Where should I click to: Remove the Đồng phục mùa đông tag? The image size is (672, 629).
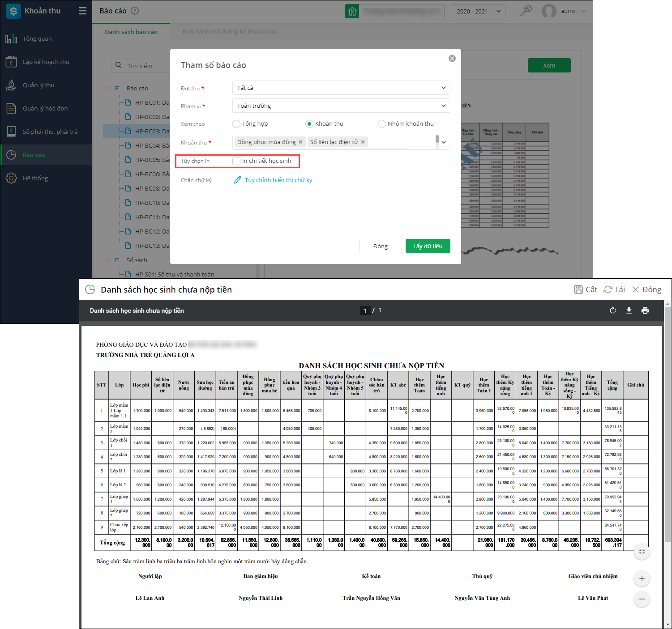[x=301, y=142]
